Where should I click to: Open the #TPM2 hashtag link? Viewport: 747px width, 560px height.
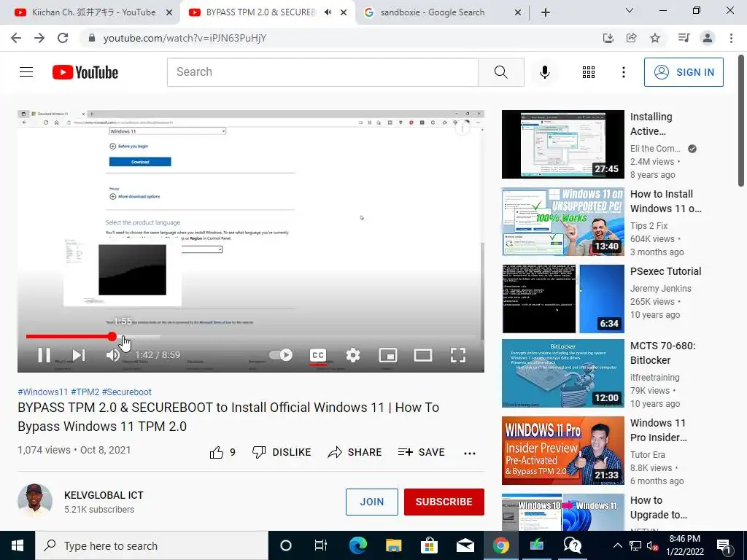(85, 392)
